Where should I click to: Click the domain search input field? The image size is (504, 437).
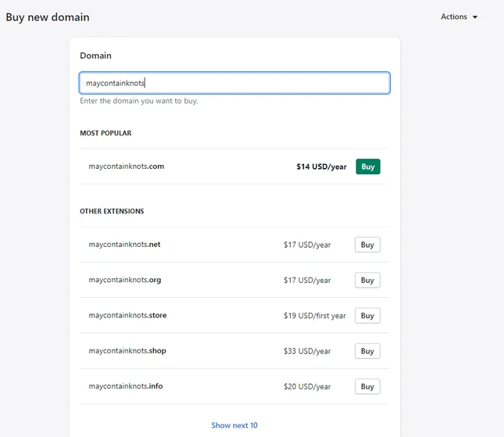(x=234, y=83)
